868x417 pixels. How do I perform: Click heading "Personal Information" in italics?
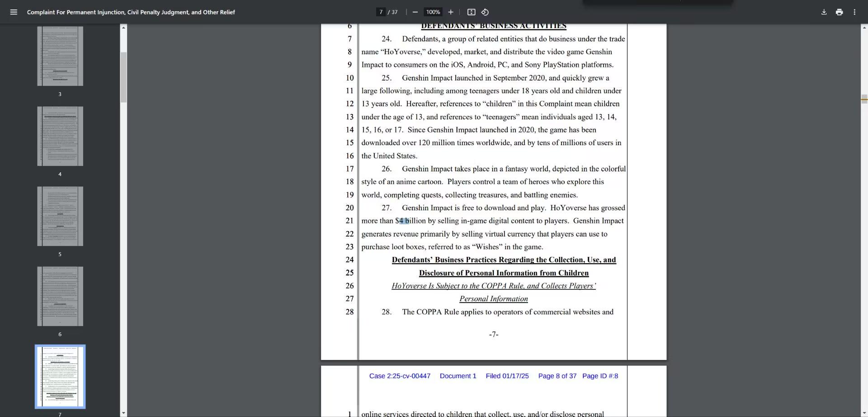(x=494, y=299)
